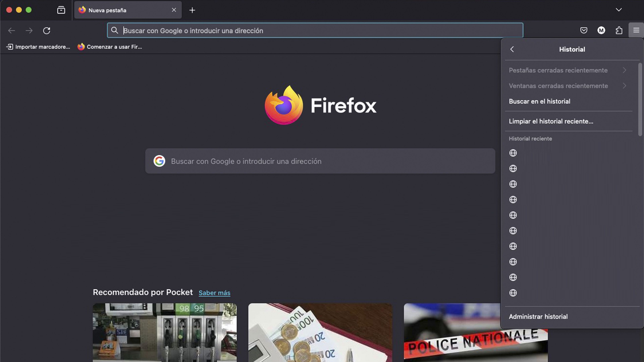644x362 pixels.
Task: Click the Historial panel scrollbar
Action: pos(640,99)
